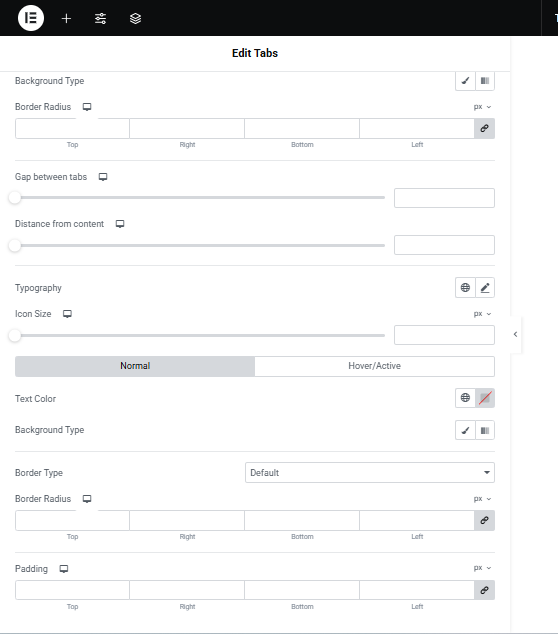Edit Typography with the pencil icon
This screenshot has height=634, width=558.
coord(485,287)
